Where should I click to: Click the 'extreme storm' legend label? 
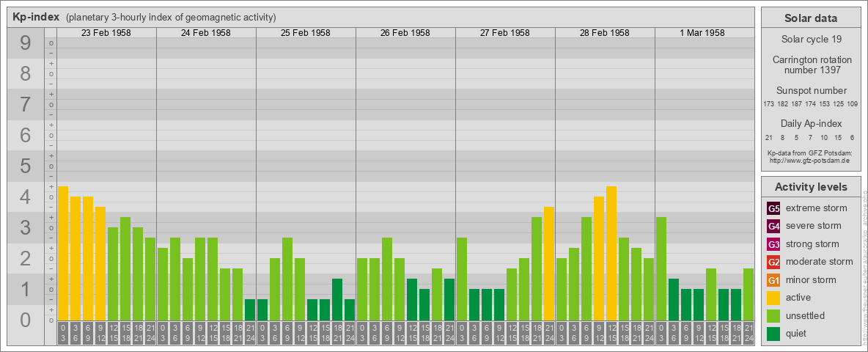pos(817,208)
